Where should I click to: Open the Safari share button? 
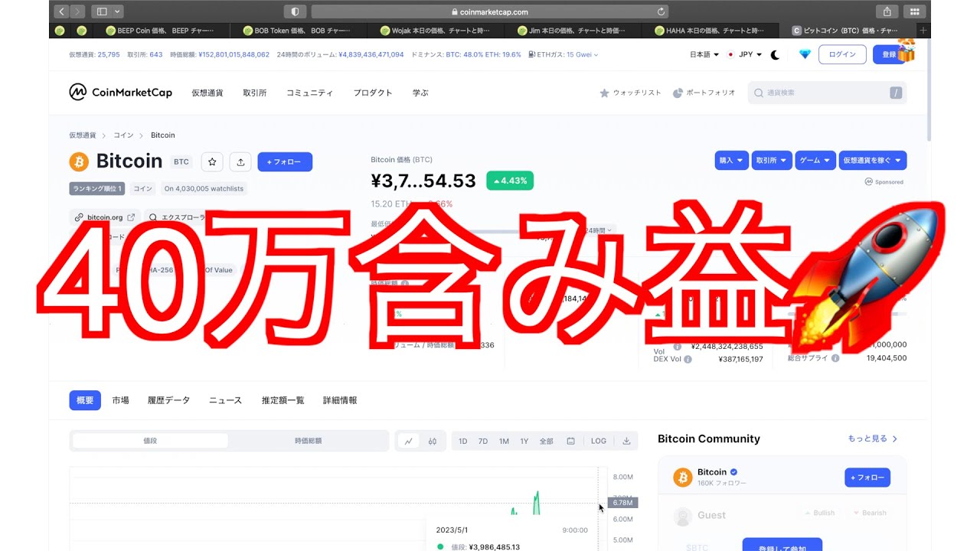tap(887, 11)
